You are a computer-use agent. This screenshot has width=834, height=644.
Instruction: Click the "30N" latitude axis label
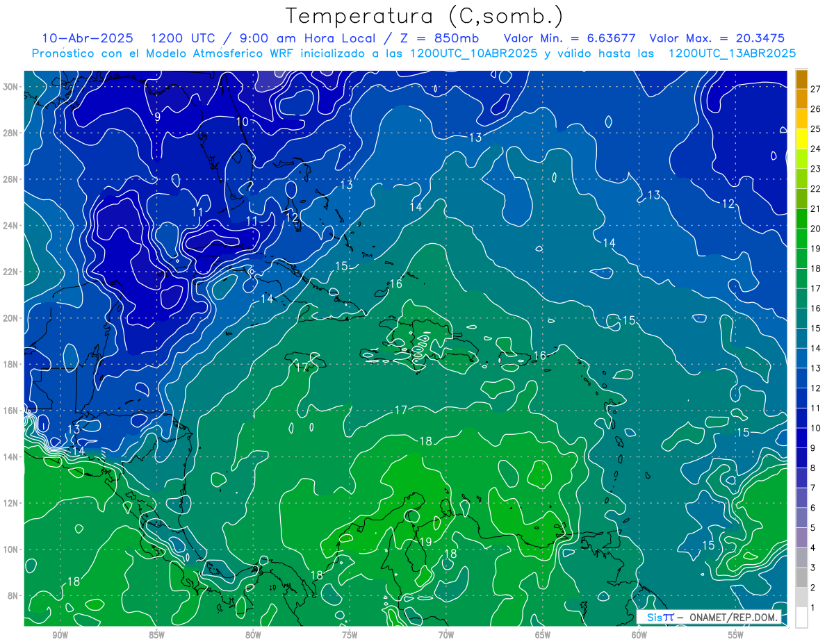click(11, 87)
